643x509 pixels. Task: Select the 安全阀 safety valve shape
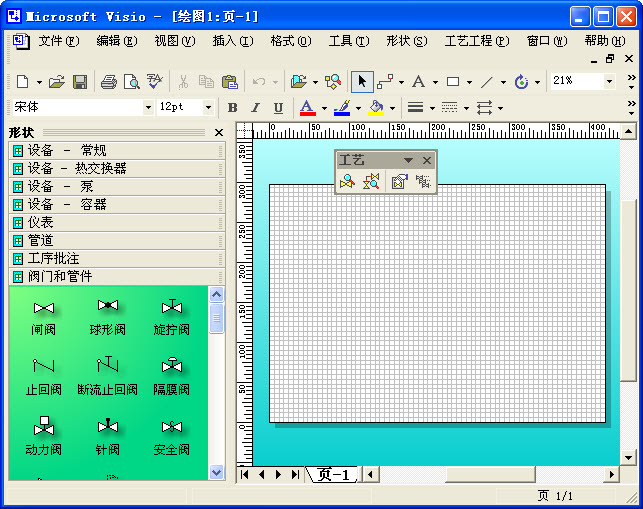tap(172, 437)
